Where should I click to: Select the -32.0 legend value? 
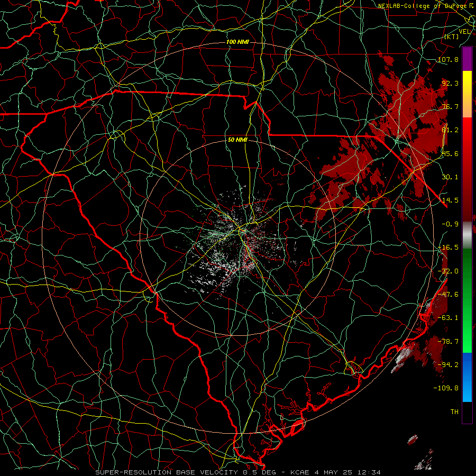pyautogui.click(x=448, y=271)
